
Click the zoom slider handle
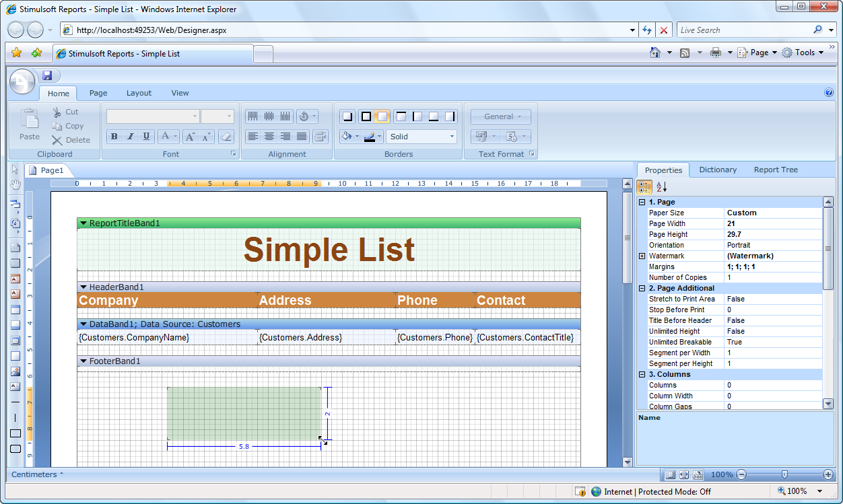click(x=784, y=474)
